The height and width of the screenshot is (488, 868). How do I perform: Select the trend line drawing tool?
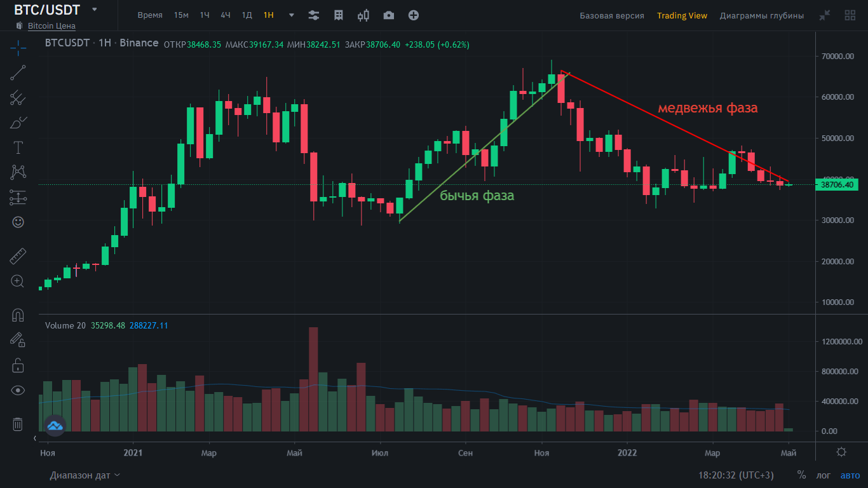[18, 72]
